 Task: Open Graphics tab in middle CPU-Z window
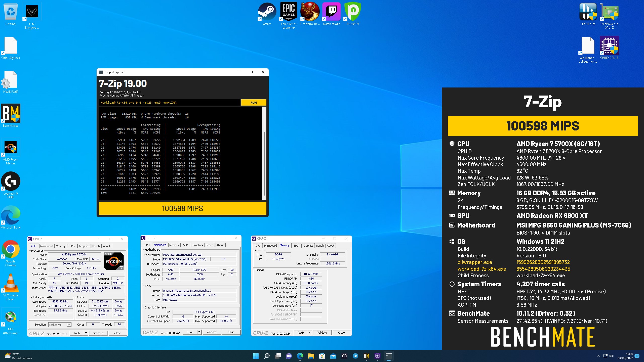(x=198, y=245)
